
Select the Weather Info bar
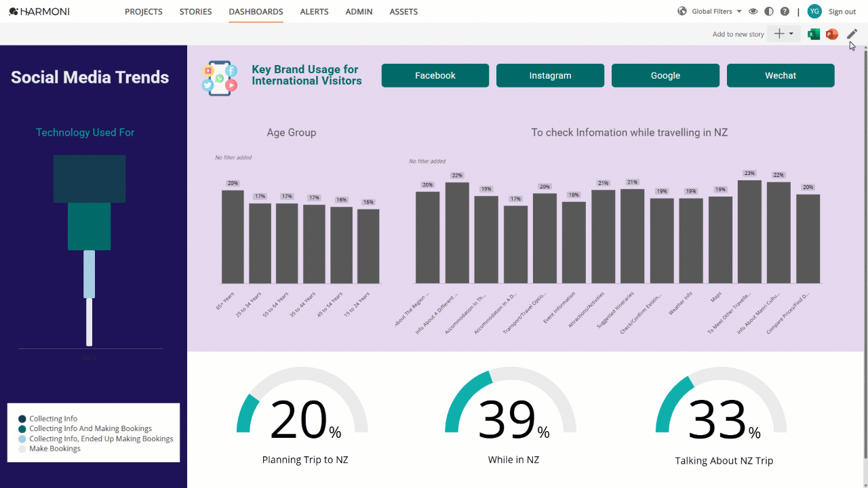click(x=691, y=241)
